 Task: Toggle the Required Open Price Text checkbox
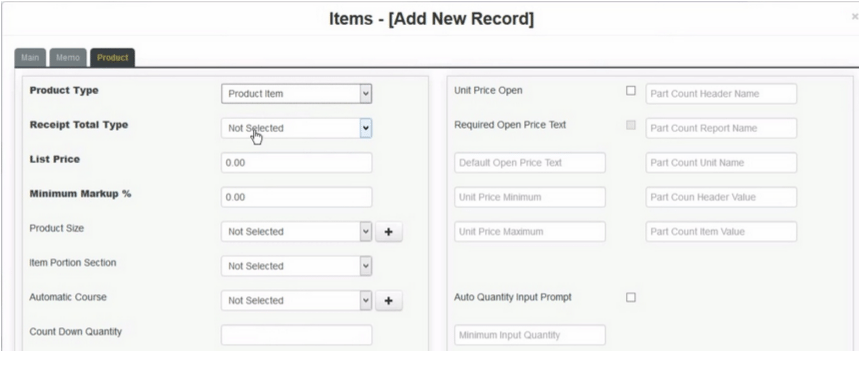click(631, 125)
